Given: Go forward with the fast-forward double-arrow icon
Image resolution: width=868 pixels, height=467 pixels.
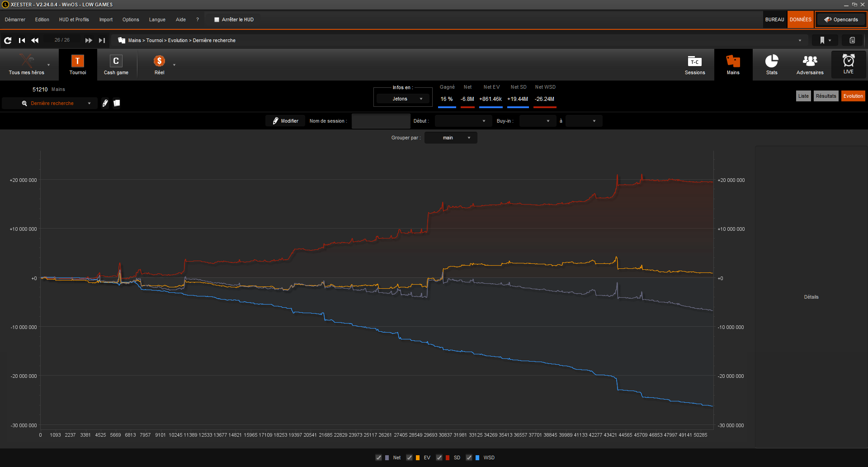Looking at the screenshot, I should (89, 40).
